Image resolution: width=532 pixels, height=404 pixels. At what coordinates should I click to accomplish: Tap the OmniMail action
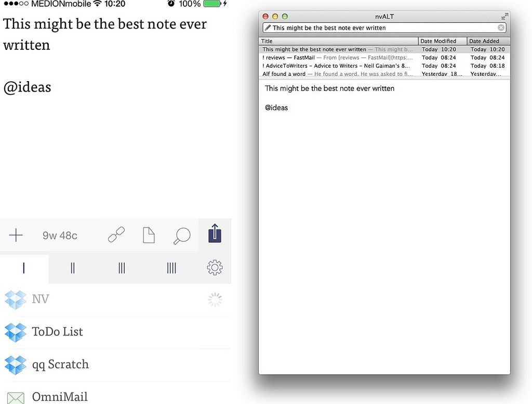(60, 397)
